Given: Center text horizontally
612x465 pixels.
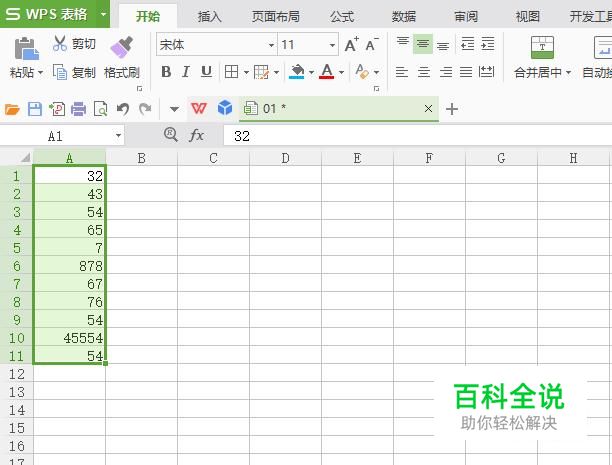Looking at the screenshot, I should click(x=424, y=72).
